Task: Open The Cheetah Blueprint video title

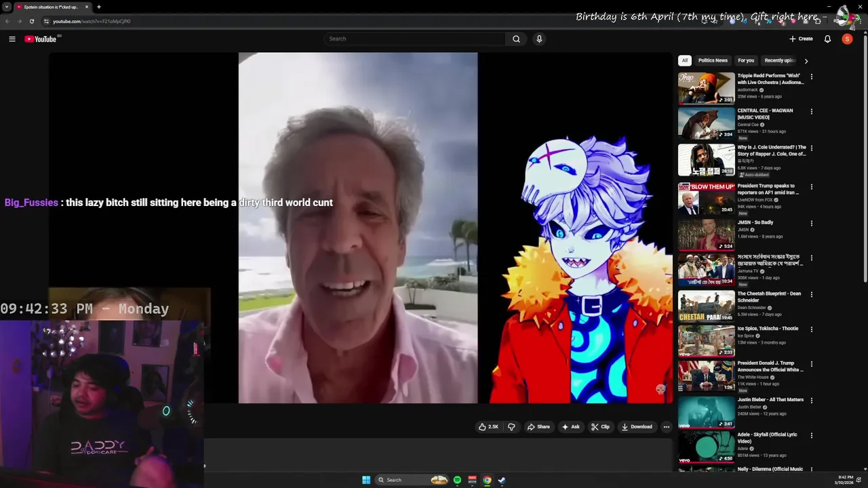Action: 770,297
